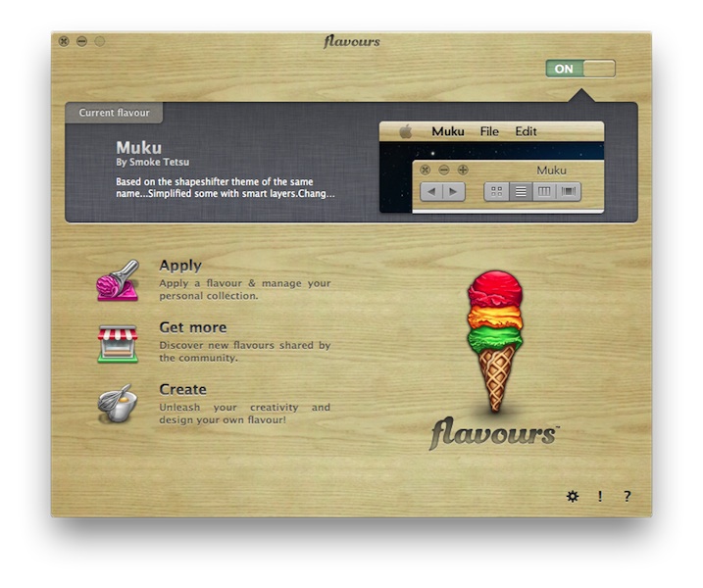This screenshot has width=703, height=588.
Task: Click the back arrow in preview window
Action: pos(431,192)
